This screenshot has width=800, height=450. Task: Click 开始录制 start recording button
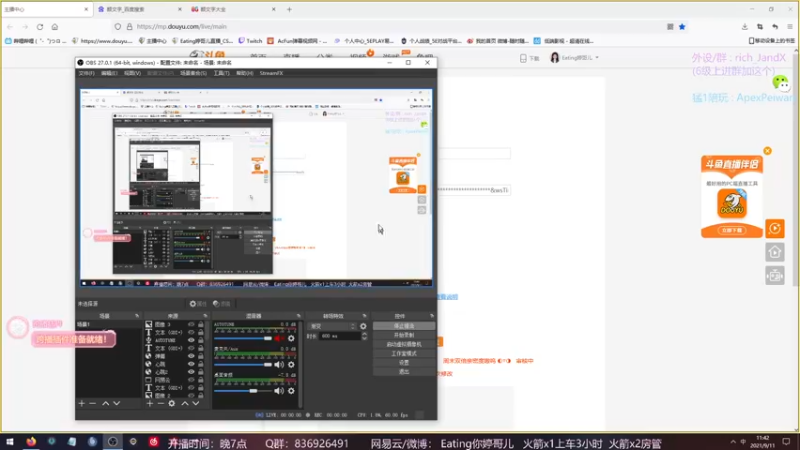tap(404, 335)
